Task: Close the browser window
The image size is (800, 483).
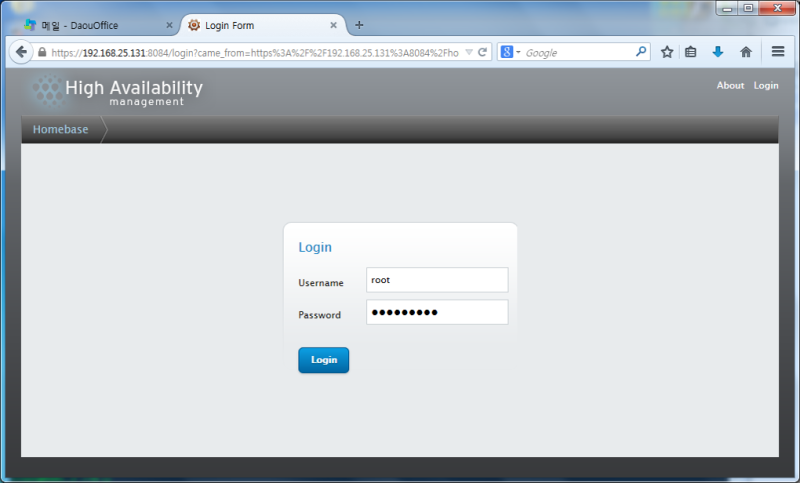Action: point(777,8)
